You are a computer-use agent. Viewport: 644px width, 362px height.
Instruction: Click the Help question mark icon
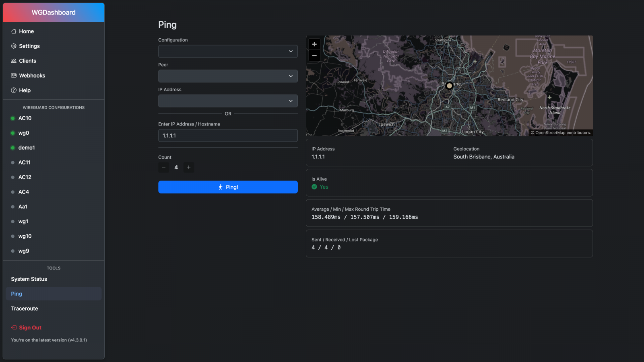coord(14,90)
